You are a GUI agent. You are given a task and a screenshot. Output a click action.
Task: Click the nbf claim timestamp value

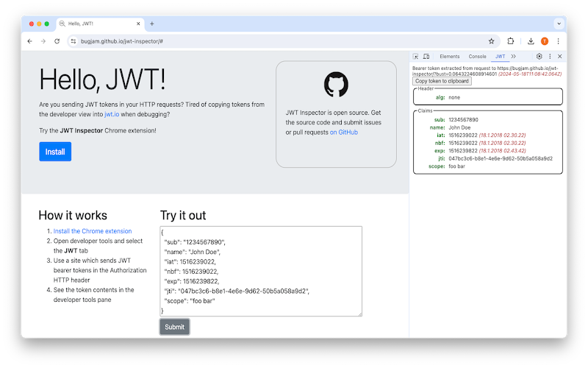tap(463, 143)
